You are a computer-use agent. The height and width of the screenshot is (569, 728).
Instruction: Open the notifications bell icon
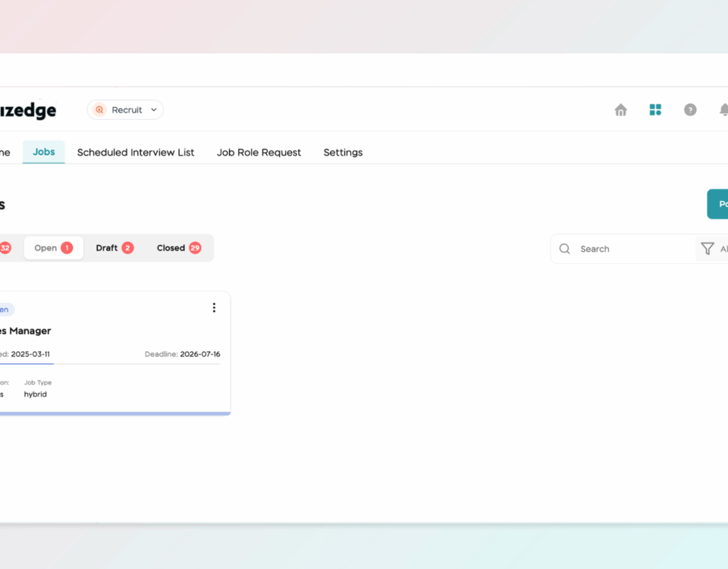723,109
